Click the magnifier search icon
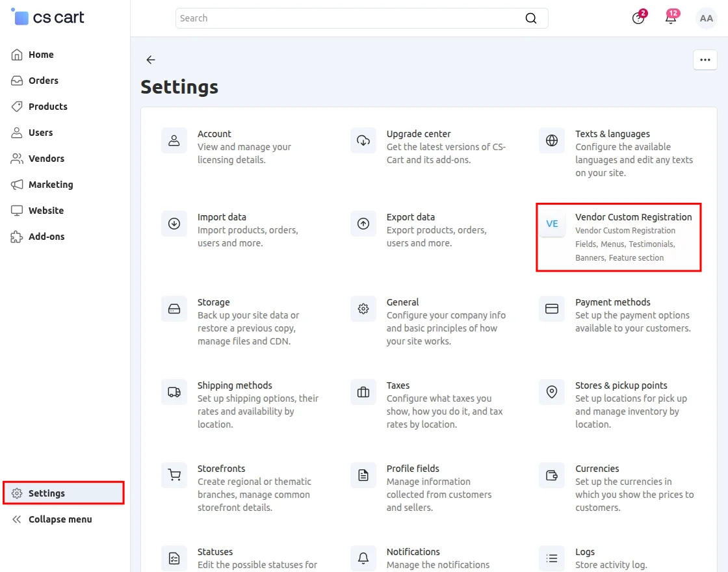The image size is (728, 572). pos(530,18)
